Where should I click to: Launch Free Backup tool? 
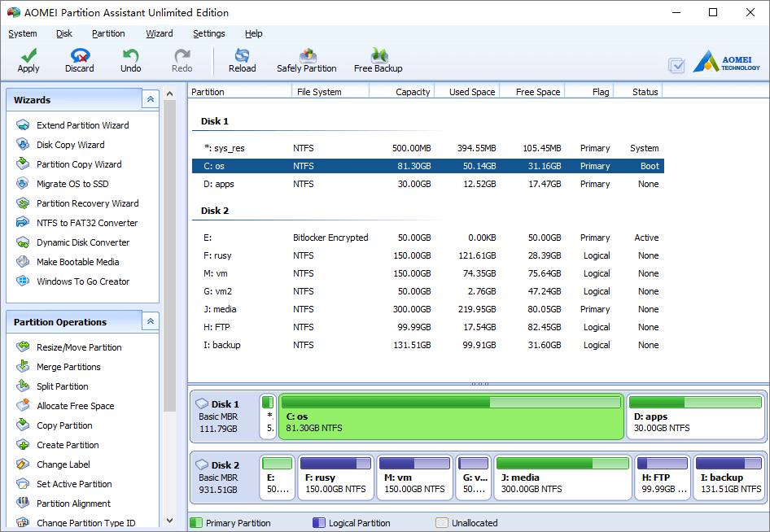point(378,61)
